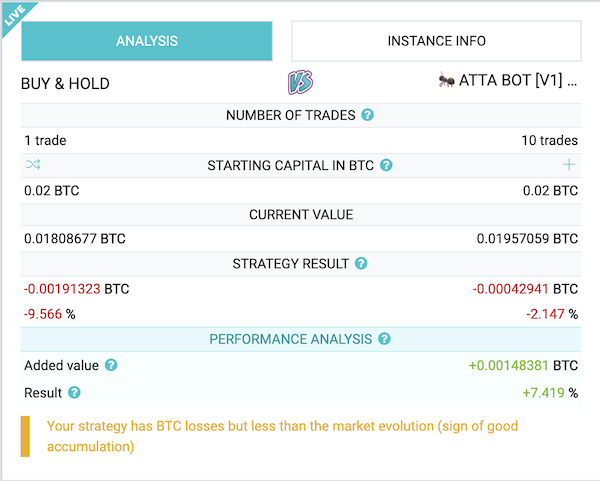Click the bot's 10 trades count
Screen dimensions: 600x481
[549, 140]
